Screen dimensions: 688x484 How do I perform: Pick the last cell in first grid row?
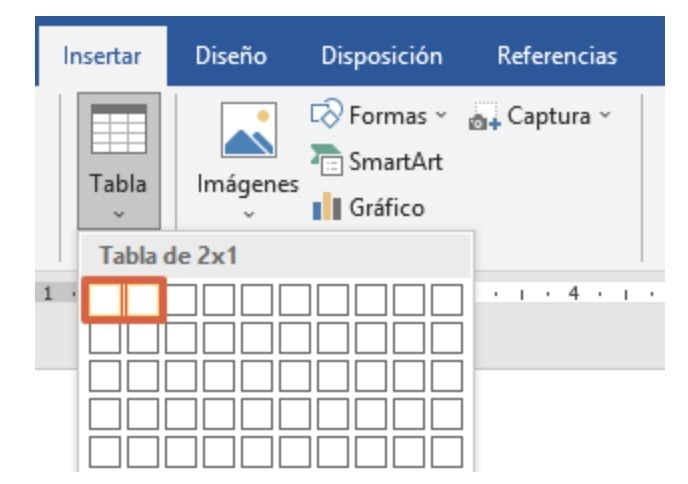point(447,300)
